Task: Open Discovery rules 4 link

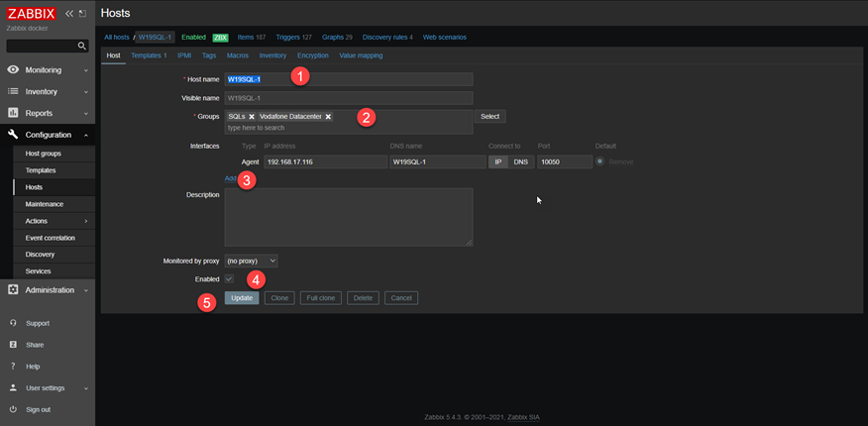Action: point(387,37)
